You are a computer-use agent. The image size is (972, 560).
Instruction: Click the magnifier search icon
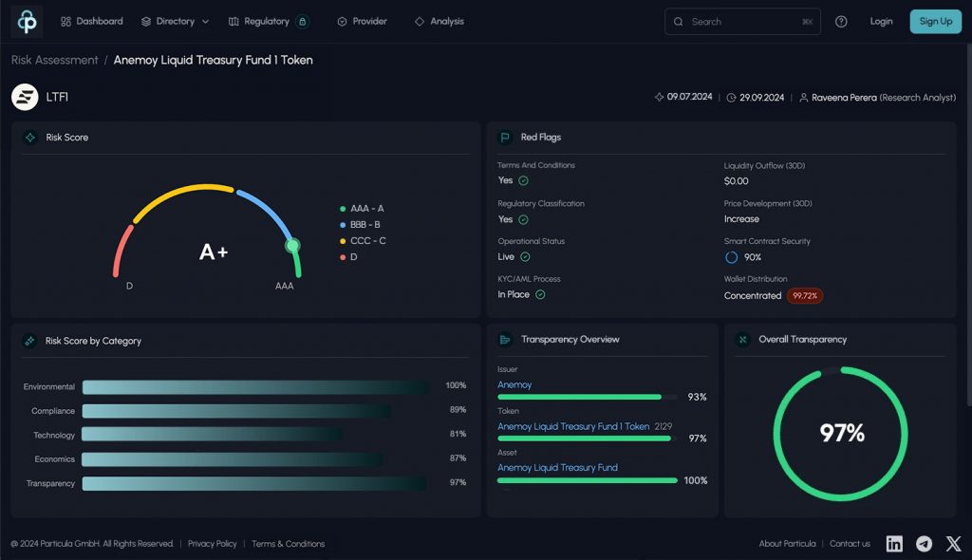tap(678, 22)
